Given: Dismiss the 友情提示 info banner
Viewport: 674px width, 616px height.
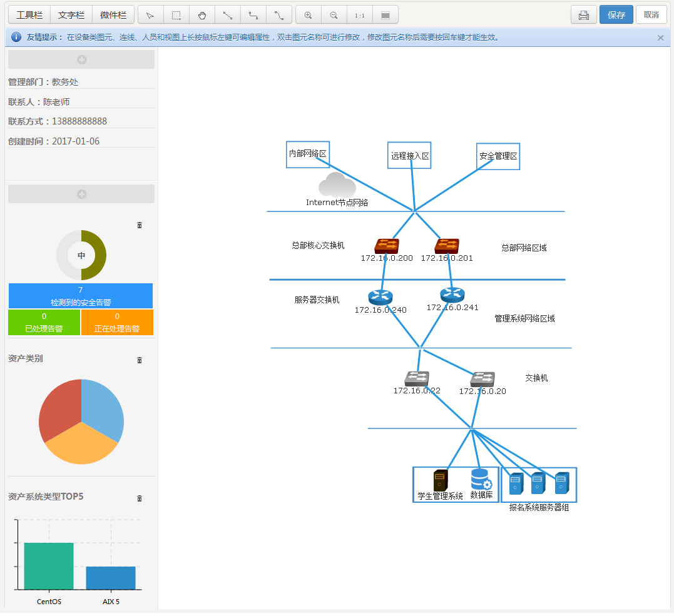Looking at the screenshot, I should [x=660, y=38].
